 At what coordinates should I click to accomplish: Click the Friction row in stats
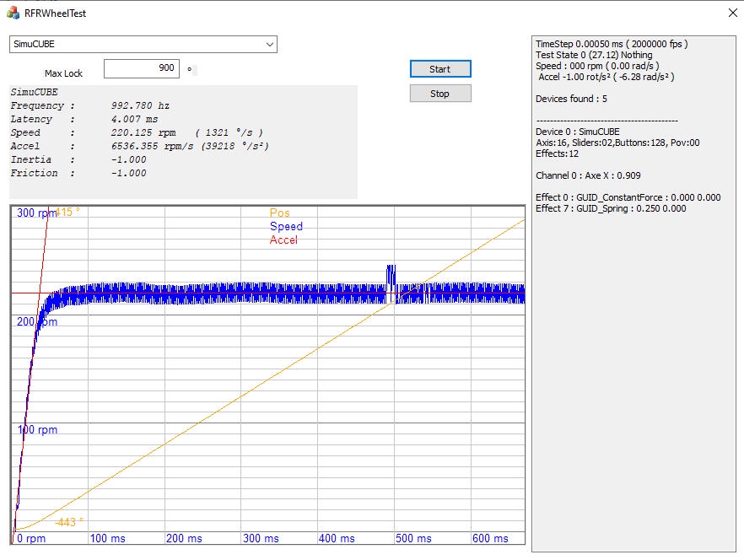click(78, 173)
